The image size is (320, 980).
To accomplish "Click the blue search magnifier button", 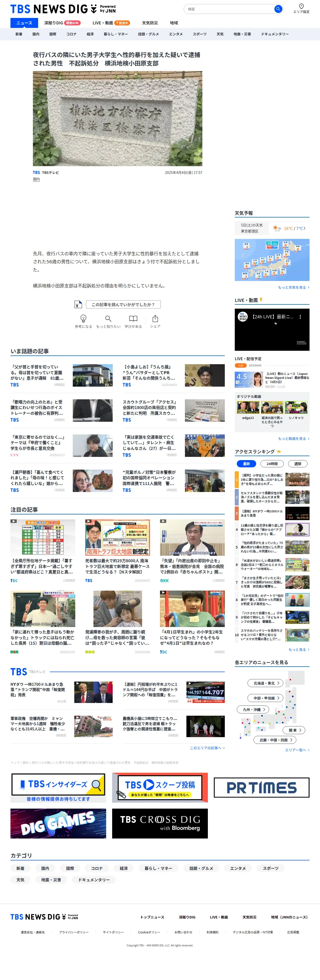I will [x=278, y=9].
